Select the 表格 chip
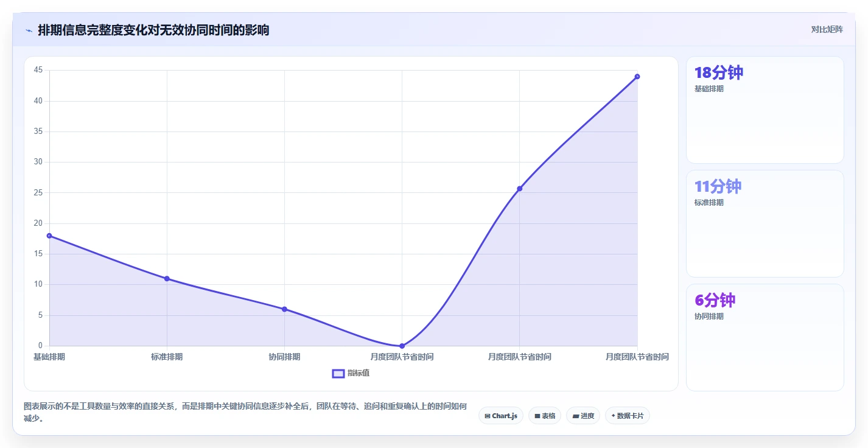 545,416
